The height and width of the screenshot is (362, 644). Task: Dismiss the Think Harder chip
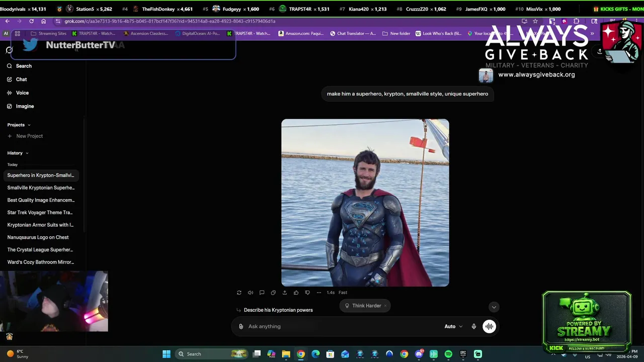[x=385, y=306]
